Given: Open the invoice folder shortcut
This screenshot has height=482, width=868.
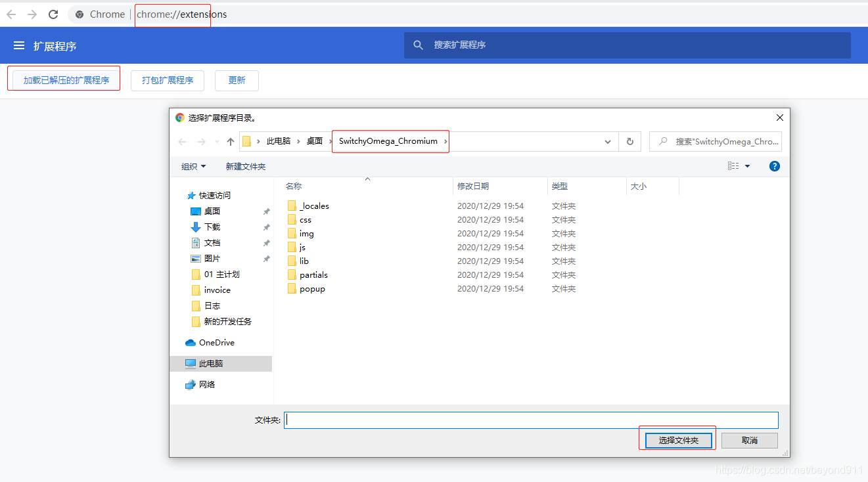Looking at the screenshot, I should (x=211, y=290).
